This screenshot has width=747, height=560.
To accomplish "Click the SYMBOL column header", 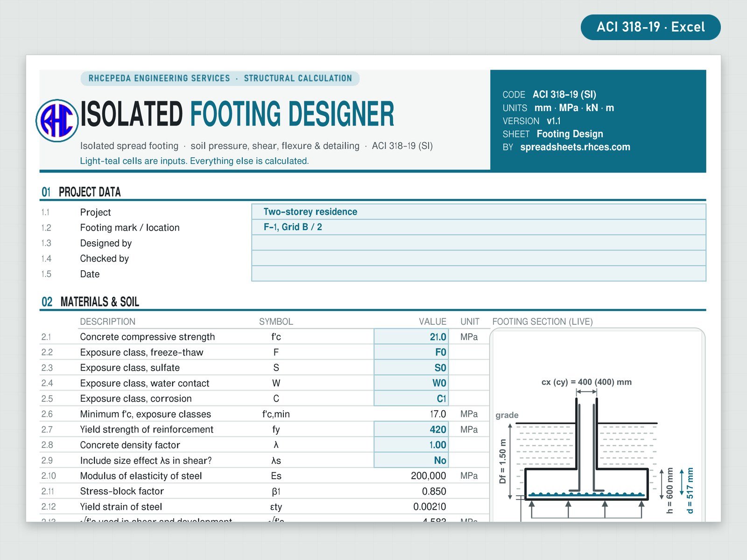I will point(276,322).
